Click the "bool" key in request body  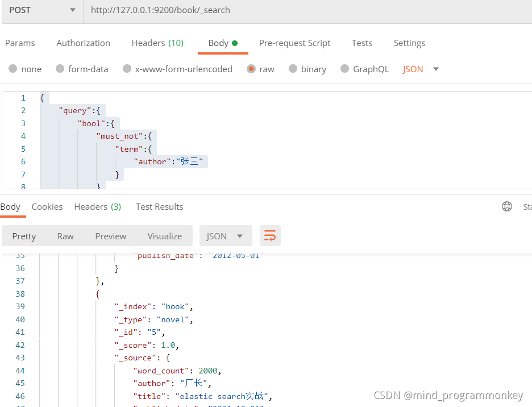click(92, 123)
